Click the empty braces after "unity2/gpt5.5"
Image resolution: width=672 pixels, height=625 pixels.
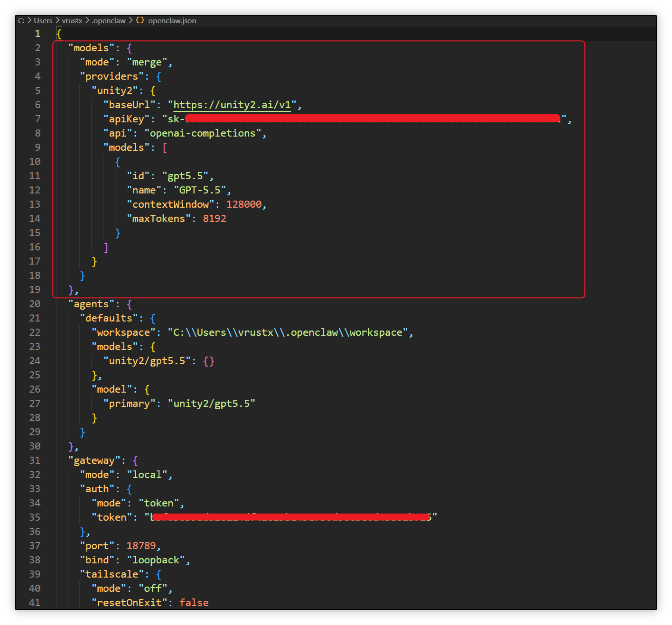(x=209, y=361)
